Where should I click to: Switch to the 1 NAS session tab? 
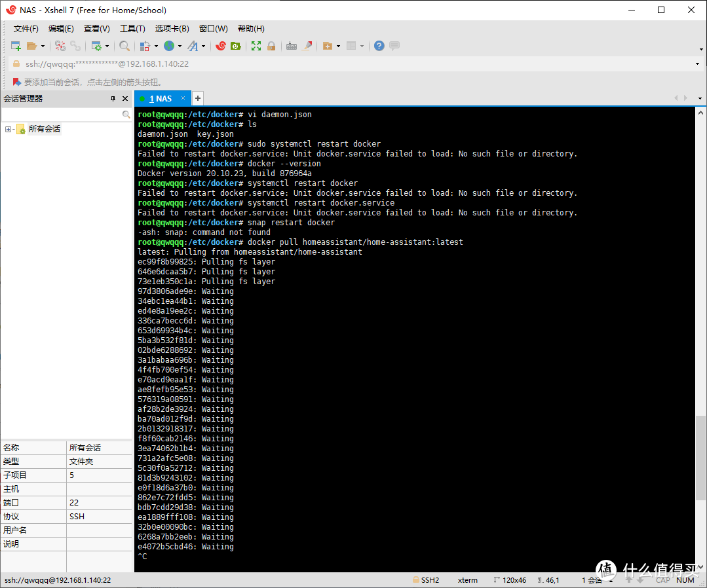coord(160,99)
